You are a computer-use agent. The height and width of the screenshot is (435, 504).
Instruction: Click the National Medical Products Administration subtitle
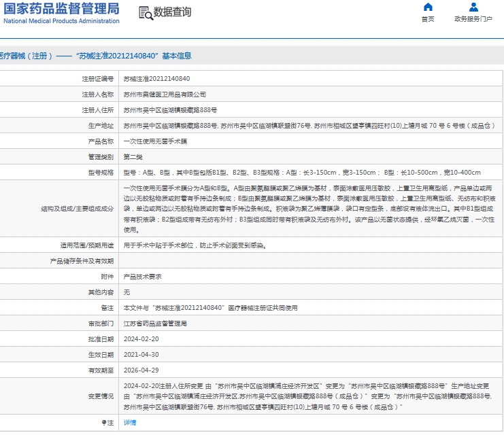click(x=61, y=21)
